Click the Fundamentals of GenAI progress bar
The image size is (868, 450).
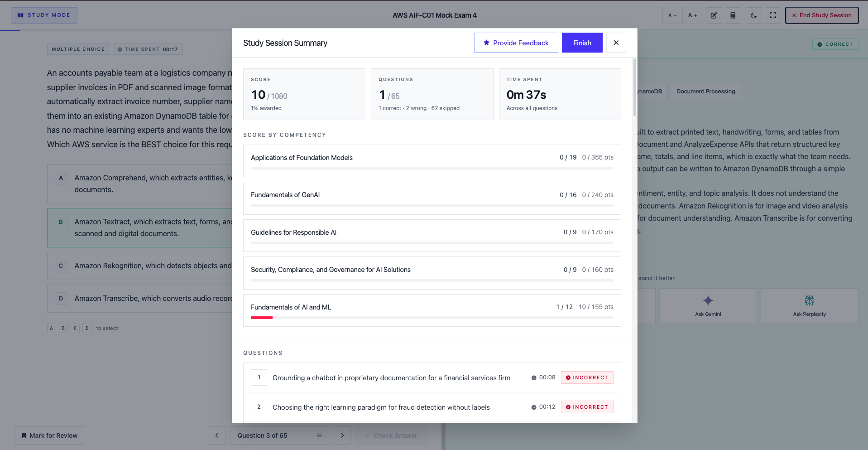[x=432, y=206]
